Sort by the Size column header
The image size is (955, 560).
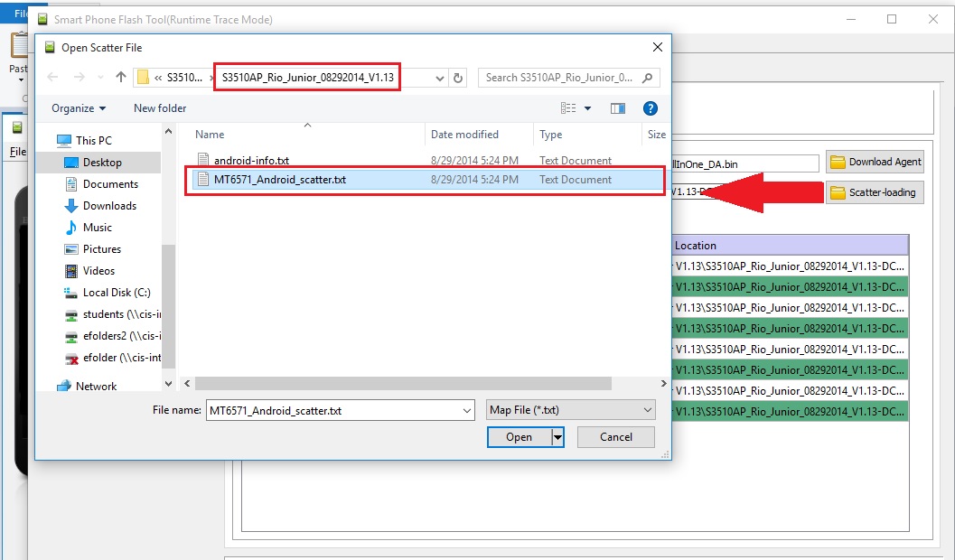[656, 135]
